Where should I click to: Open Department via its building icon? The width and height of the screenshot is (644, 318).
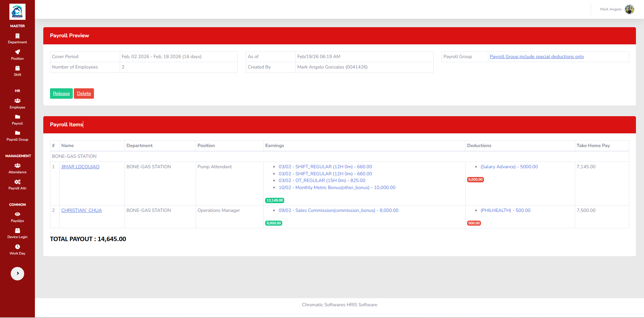click(17, 36)
